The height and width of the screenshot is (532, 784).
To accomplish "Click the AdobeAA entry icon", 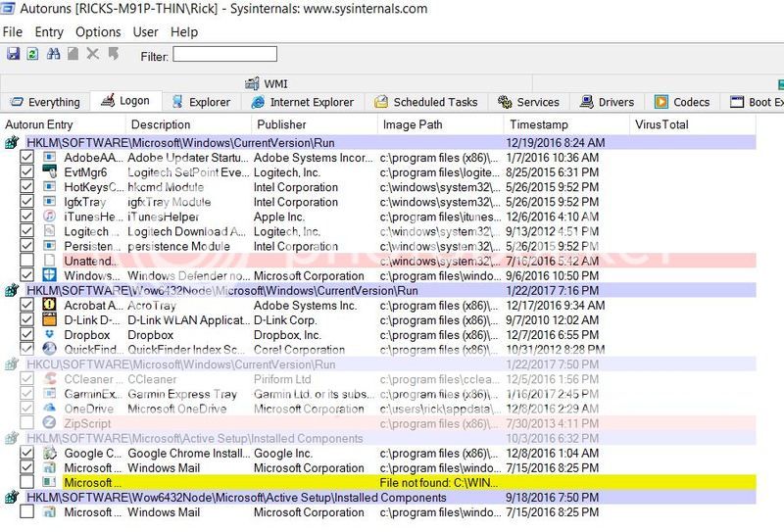I will (x=50, y=158).
